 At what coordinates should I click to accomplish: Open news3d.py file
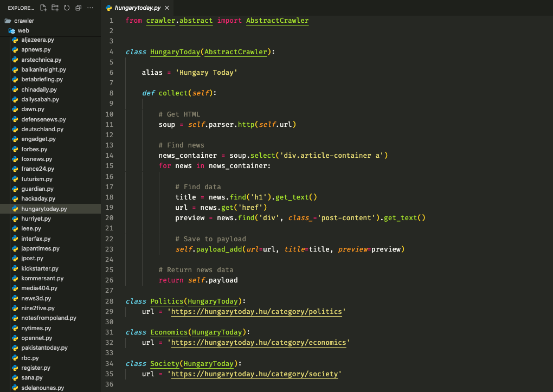point(50,298)
